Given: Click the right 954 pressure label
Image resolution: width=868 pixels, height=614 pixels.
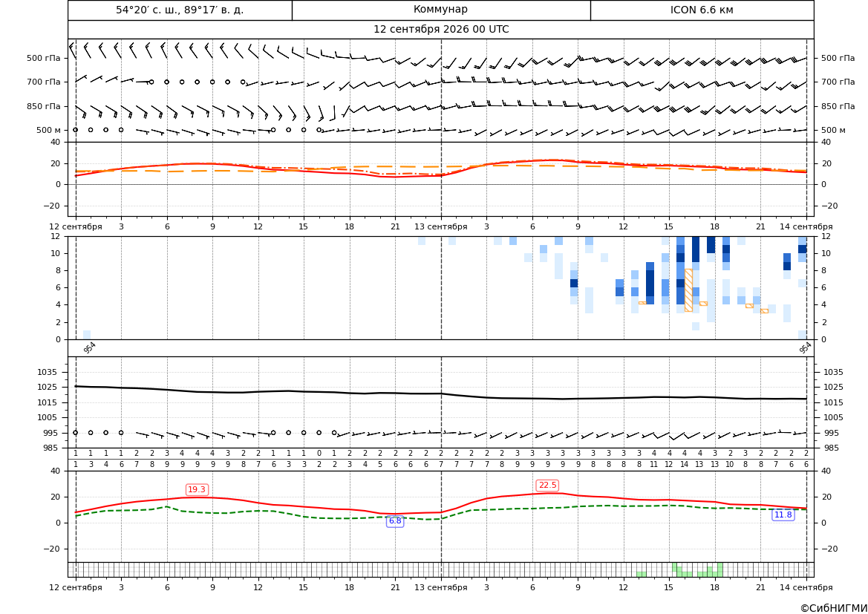Looking at the screenshot, I should pyautogui.click(x=805, y=347).
